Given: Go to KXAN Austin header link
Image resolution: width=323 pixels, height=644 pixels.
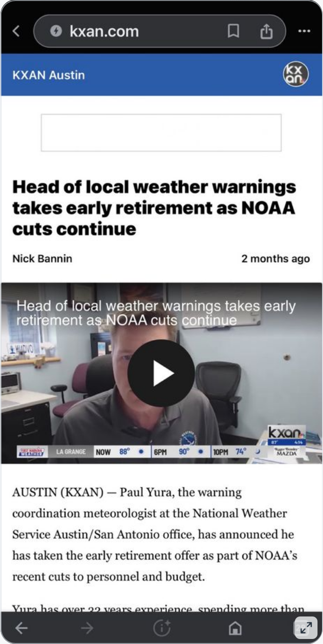Looking at the screenshot, I should (x=49, y=75).
